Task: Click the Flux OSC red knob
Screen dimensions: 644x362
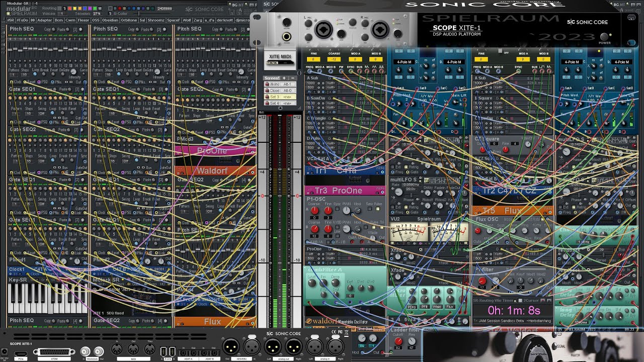Action: coord(478,231)
